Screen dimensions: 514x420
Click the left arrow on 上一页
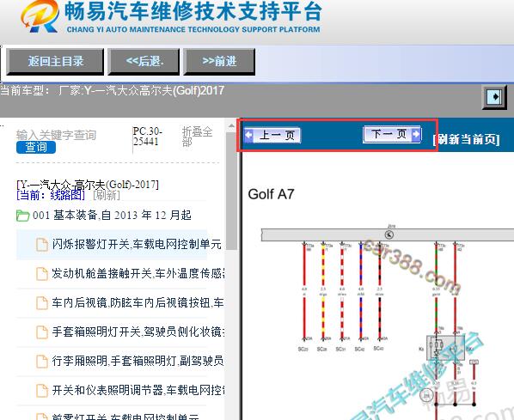point(249,135)
